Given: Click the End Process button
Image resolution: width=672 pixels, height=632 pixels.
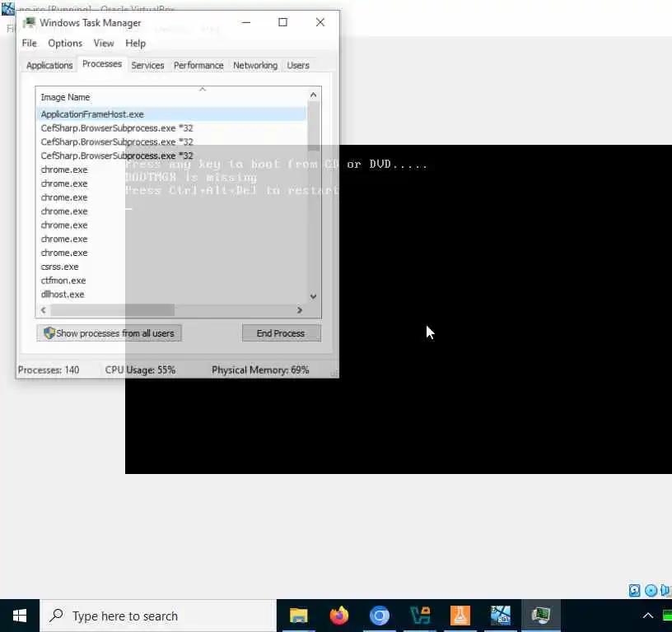Looking at the screenshot, I should coord(281,333).
